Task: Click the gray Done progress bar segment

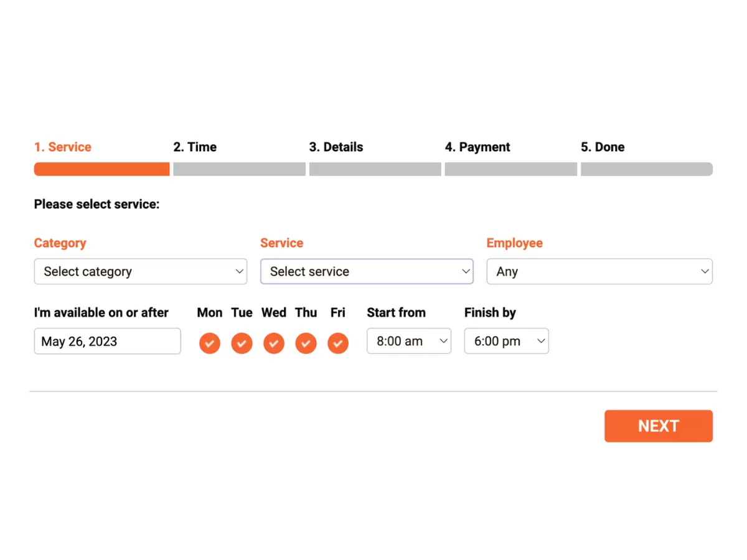Action: click(646, 169)
